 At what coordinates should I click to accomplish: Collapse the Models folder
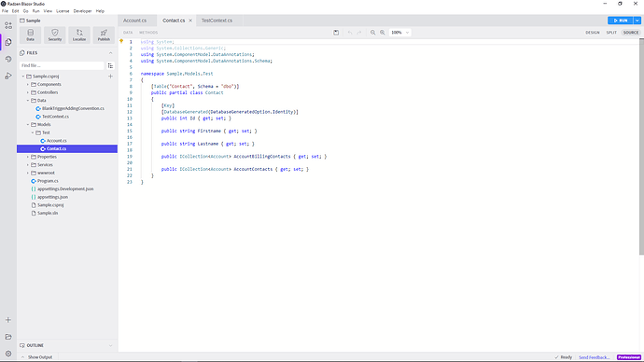point(28,125)
